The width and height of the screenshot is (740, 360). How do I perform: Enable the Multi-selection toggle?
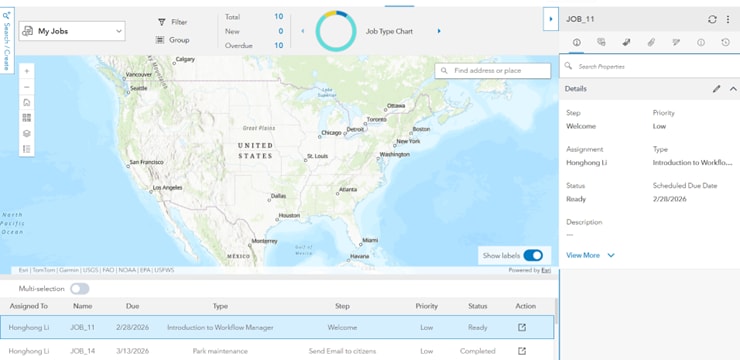coord(79,289)
